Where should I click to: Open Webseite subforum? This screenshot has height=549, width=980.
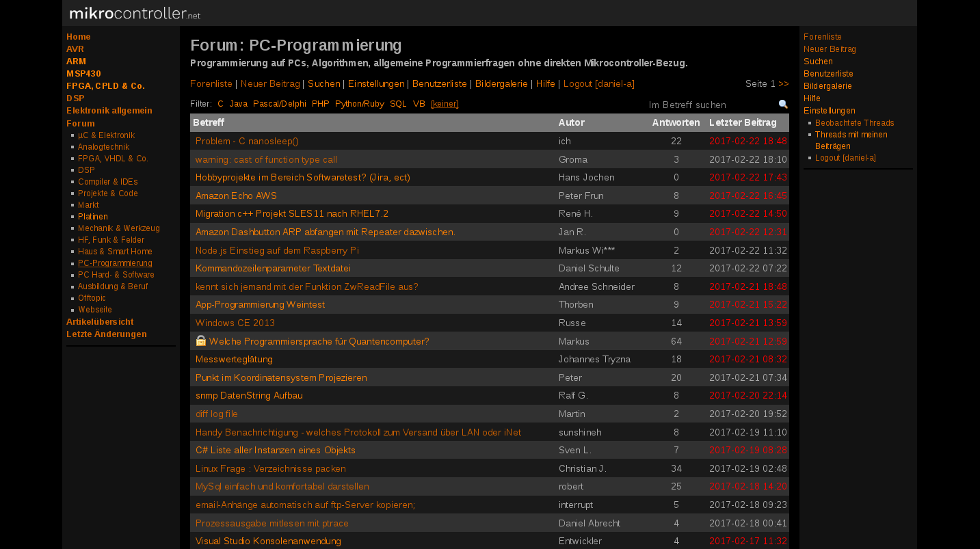pos(95,310)
